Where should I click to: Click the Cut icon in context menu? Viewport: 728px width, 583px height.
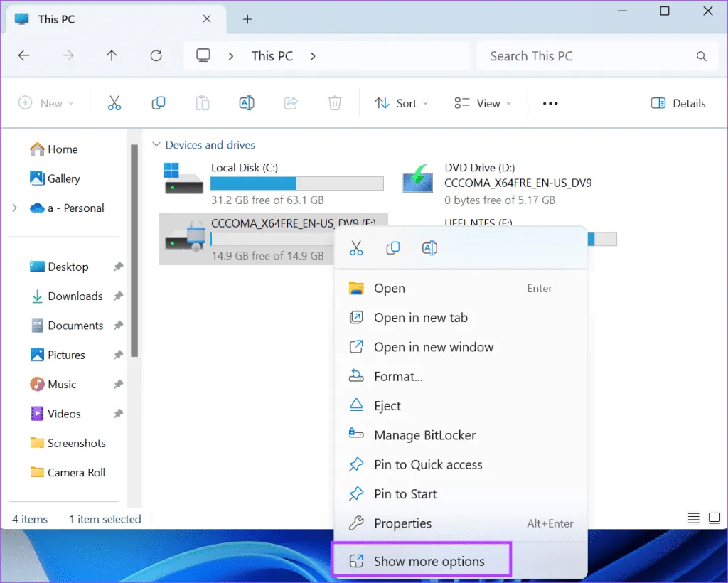(x=356, y=248)
